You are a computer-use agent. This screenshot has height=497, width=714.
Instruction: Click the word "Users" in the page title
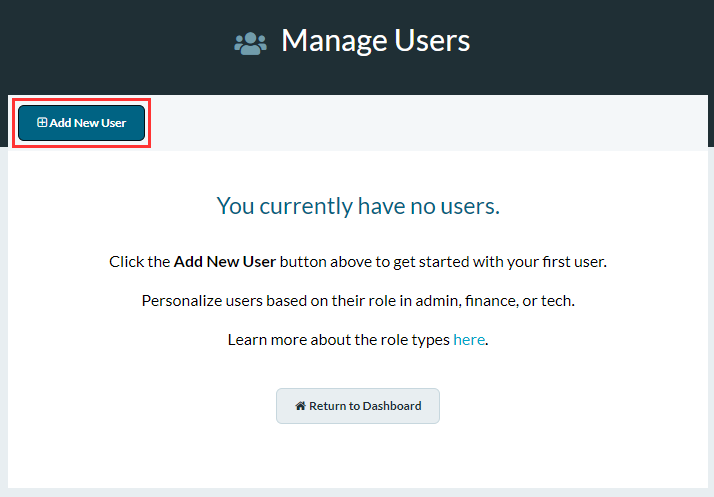tap(432, 41)
